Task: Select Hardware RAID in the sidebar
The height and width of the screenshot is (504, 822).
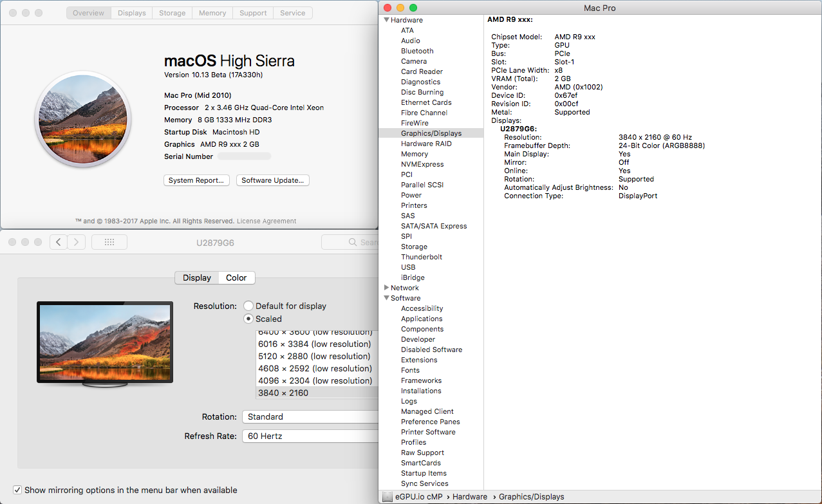Action: click(426, 144)
